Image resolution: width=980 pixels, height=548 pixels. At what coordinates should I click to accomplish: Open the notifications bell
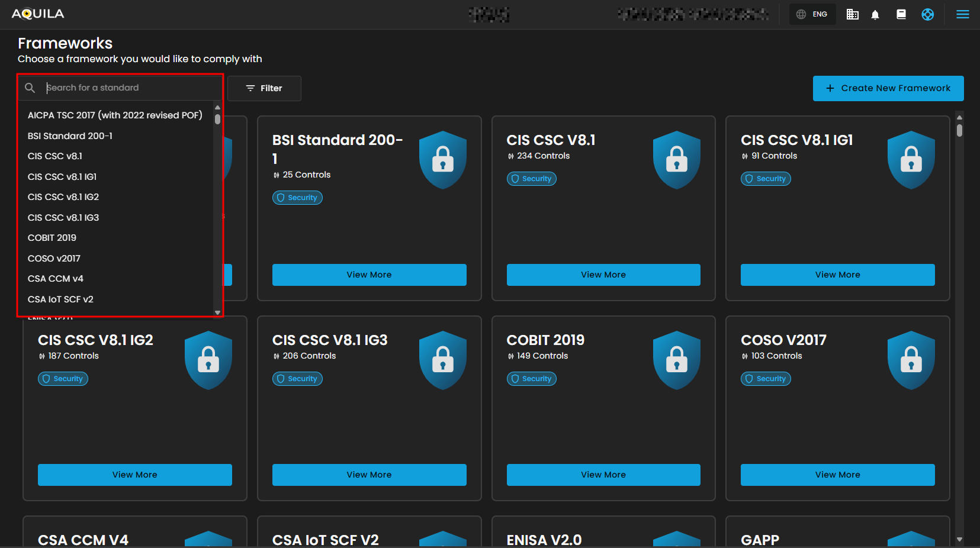click(x=875, y=14)
